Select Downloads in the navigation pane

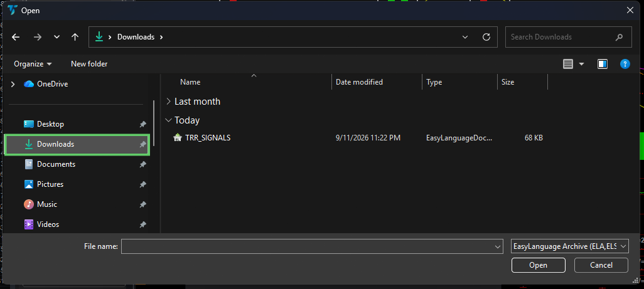(x=77, y=144)
